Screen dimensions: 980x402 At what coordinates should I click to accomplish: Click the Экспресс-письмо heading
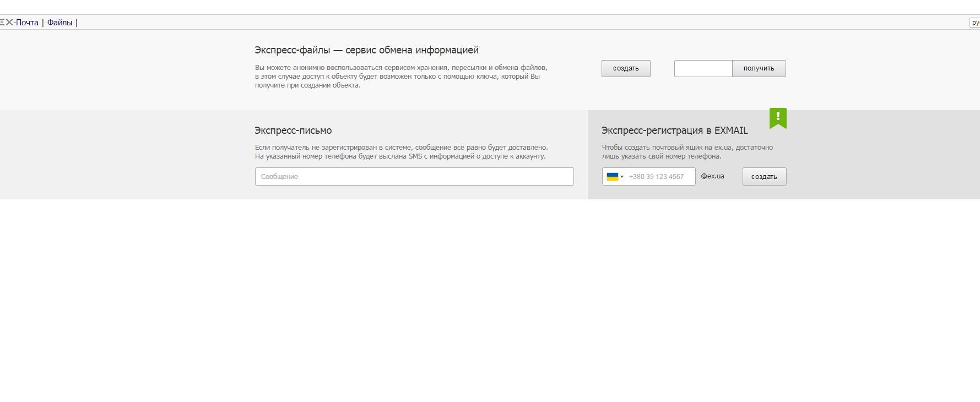(x=293, y=131)
